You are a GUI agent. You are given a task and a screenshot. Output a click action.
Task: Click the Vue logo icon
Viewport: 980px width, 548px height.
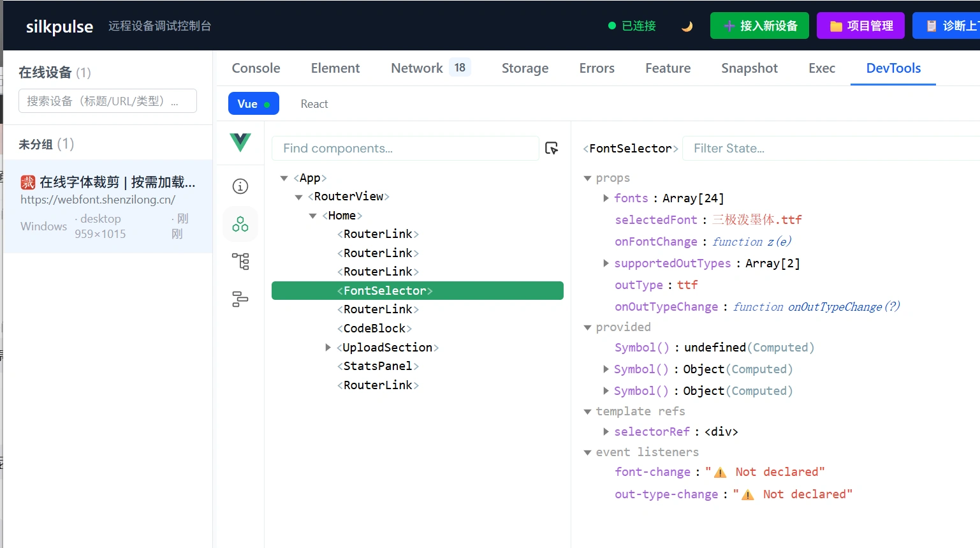point(240,142)
